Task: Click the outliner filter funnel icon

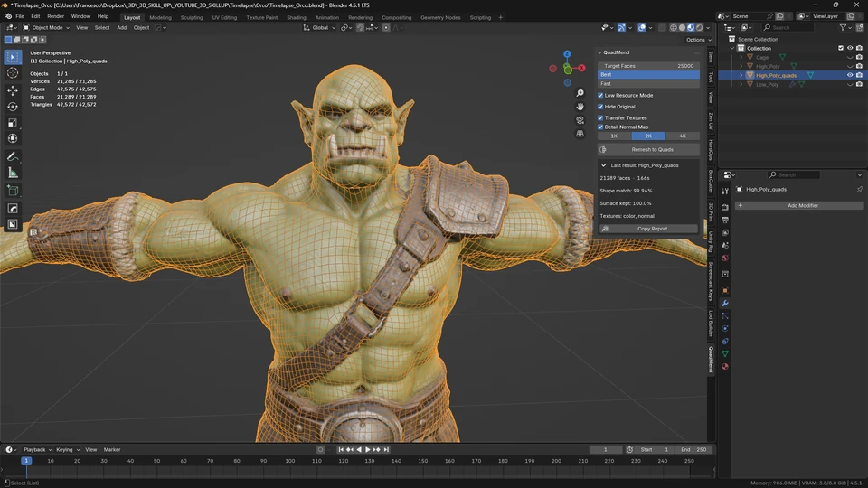Action: 843,28
